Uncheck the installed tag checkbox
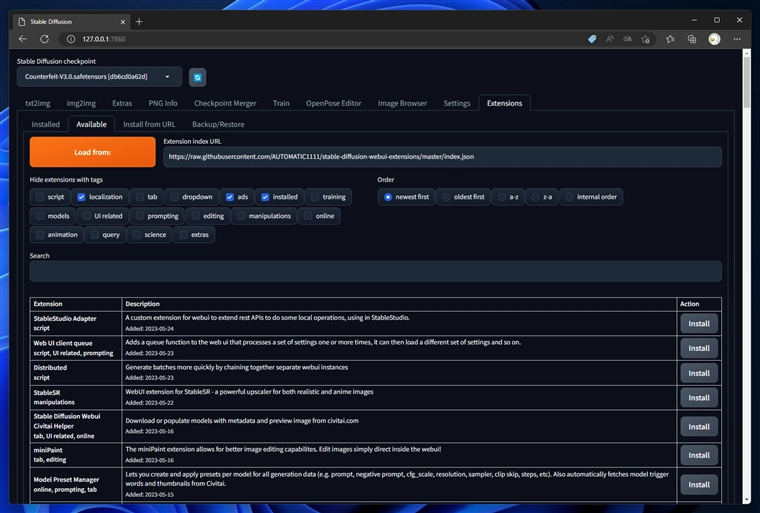The width and height of the screenshot is (760, 513). point(265,197)
